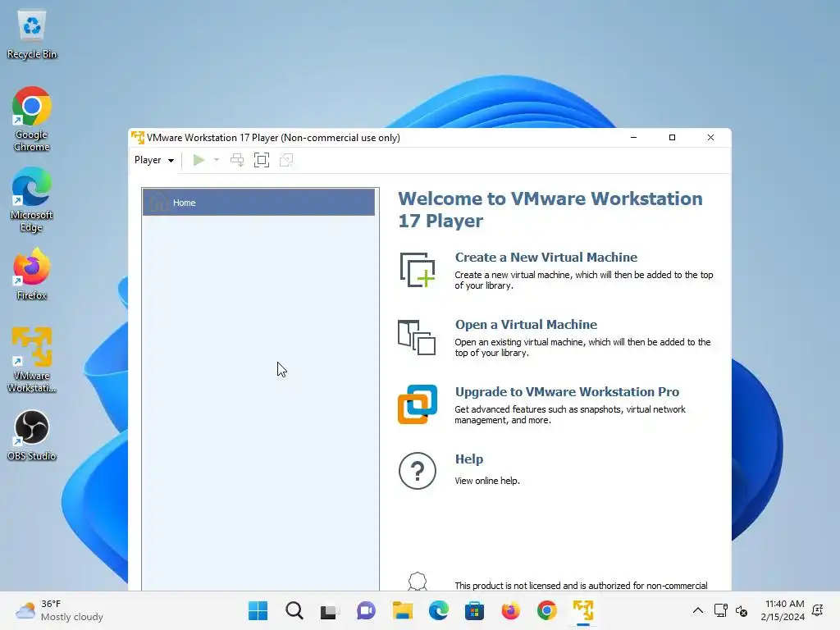The height and width of the screenshot is (630, 840).
Task: Click the VMware icon in title bar
Action: point(138,138)
